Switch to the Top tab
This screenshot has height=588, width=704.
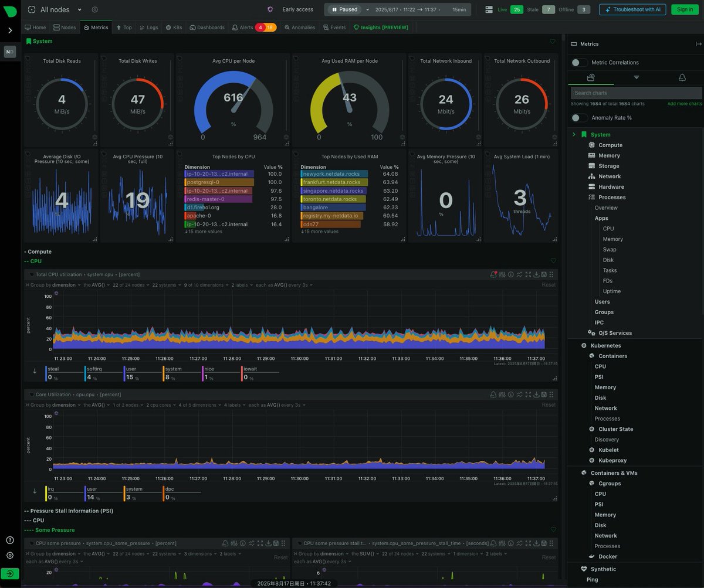[x=124, y=28]
